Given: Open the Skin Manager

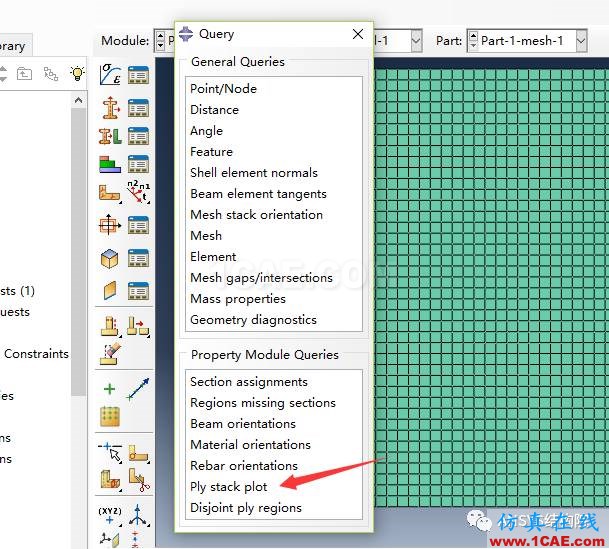Looking at the screenshot, I should pos(138,258).
